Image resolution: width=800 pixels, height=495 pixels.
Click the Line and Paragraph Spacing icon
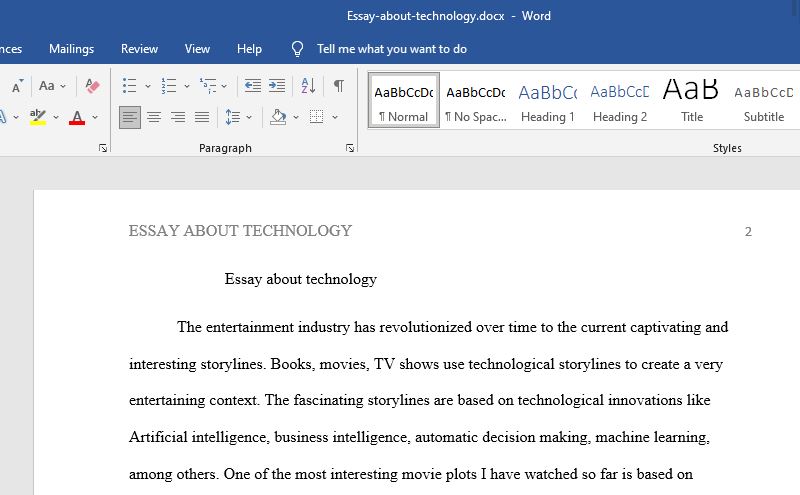[233, 117]
